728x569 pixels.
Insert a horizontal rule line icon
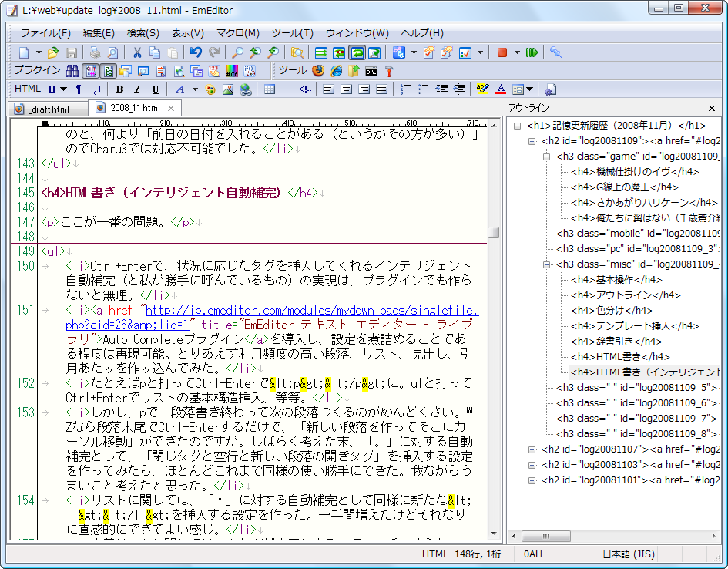coord(287,89)
